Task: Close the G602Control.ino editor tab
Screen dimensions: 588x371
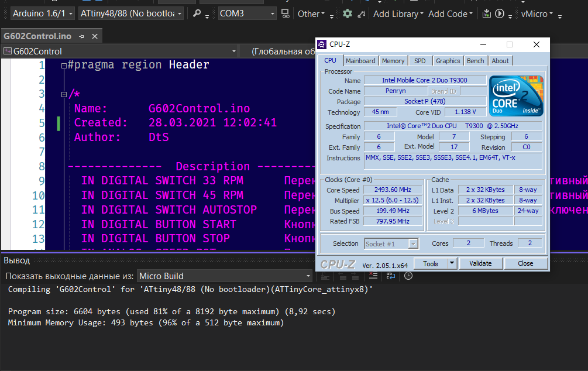Action: point(95,36)
